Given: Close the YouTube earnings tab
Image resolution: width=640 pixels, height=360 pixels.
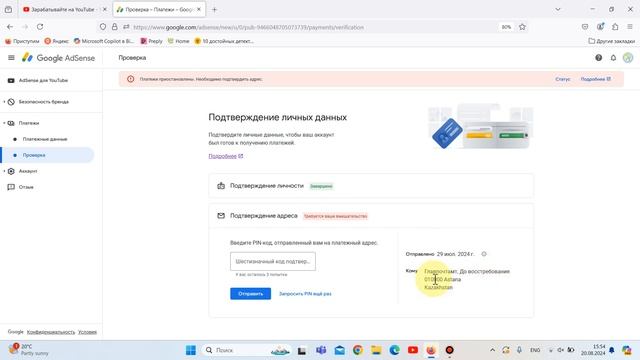Looking at the screenshot, I should 104,9.
